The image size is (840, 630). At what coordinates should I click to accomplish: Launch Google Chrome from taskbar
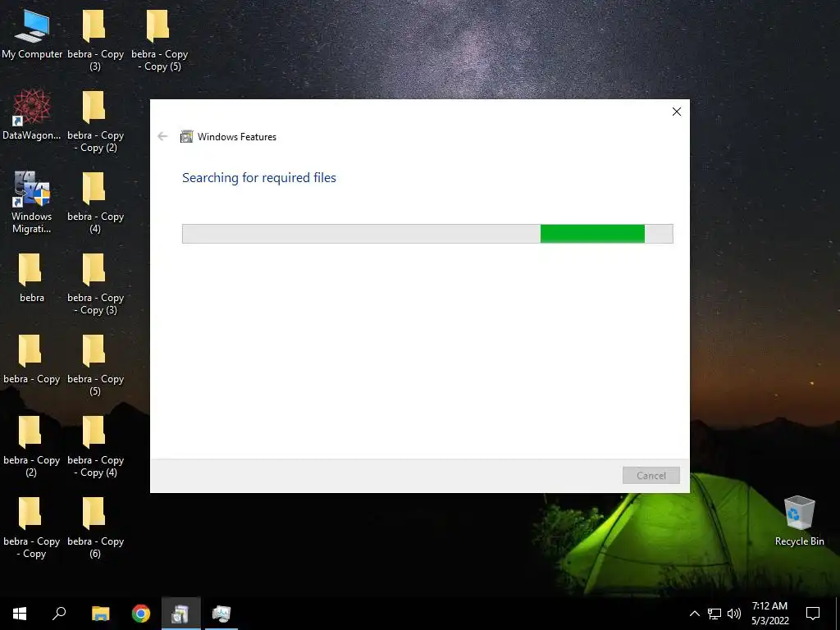tap(141, 614)
